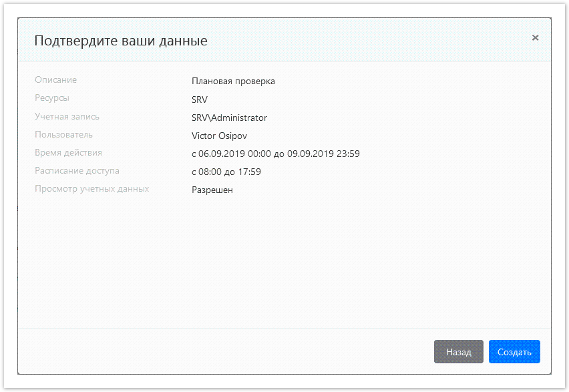Click the Время действия field label
569x392 pixels.
(x=68, y=152)
